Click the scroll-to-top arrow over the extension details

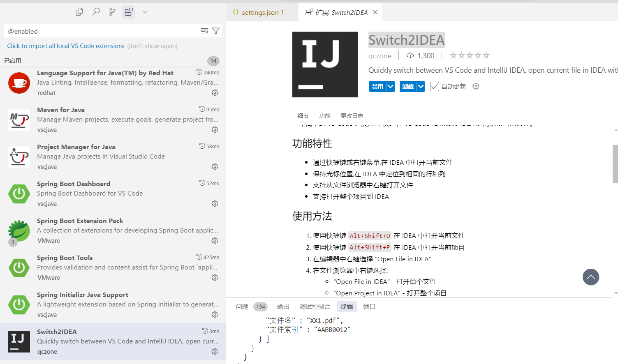click(x=591, y=277)
